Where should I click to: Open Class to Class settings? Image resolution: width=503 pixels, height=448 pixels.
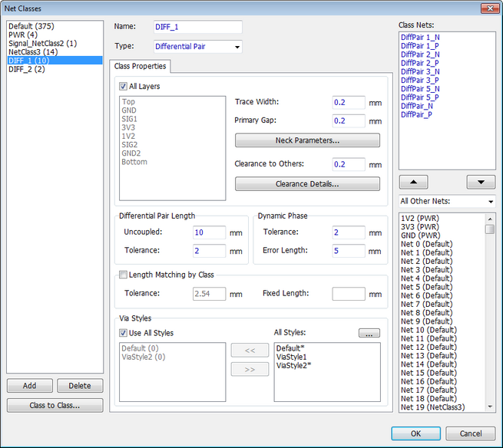tap(55, 405)
